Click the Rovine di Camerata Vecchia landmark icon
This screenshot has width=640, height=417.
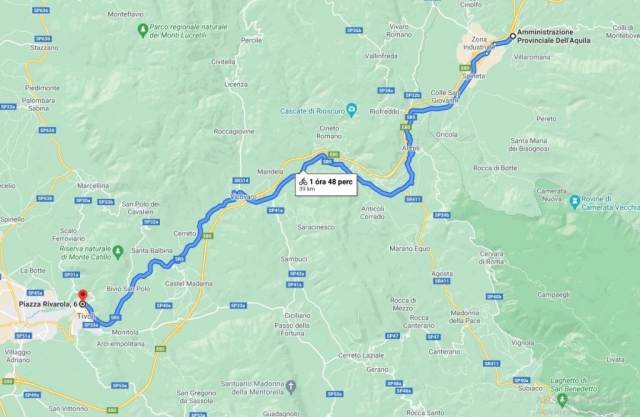(x=575, y=201)
